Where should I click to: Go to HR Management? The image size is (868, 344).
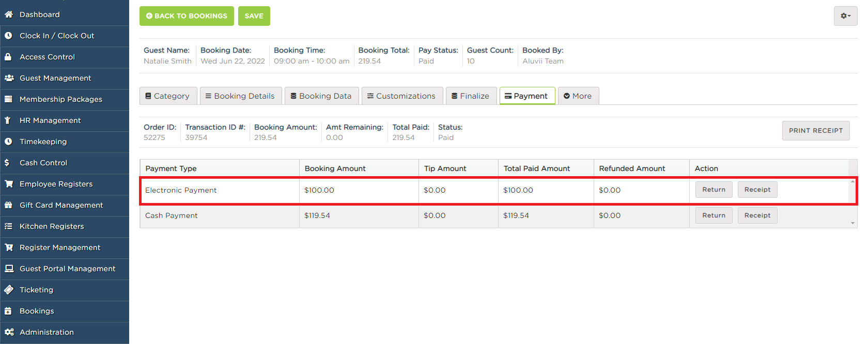tap(65, 120)
